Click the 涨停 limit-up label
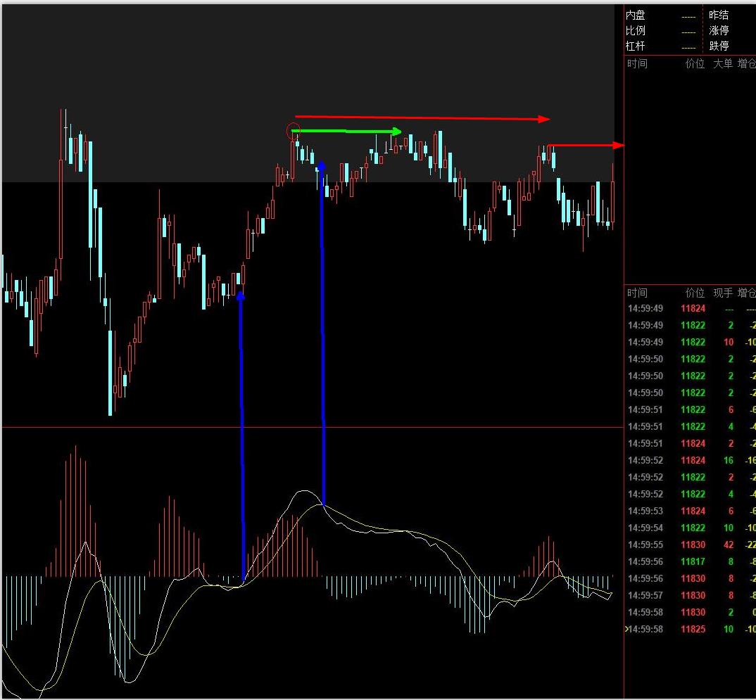The height and width of the screenshot is (700, 756). (719, 30)
